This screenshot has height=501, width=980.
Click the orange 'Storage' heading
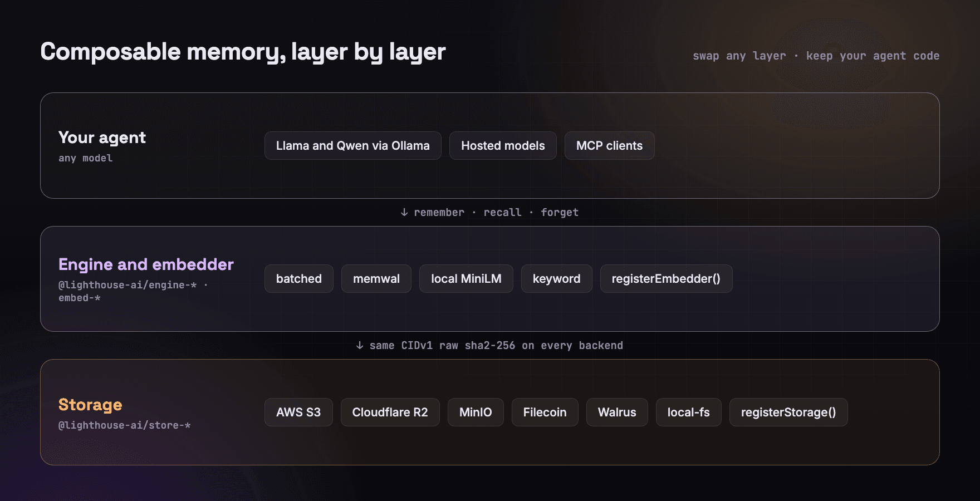tap(90, 405)
